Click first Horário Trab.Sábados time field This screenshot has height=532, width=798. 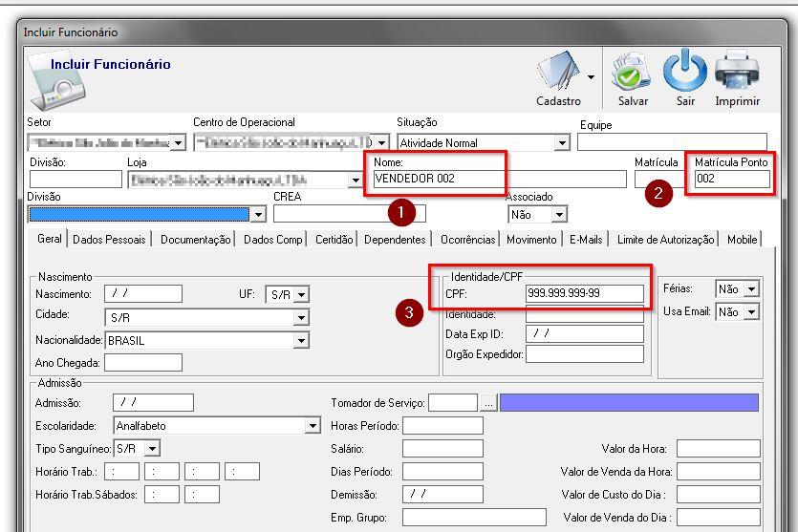pos(162,495)
